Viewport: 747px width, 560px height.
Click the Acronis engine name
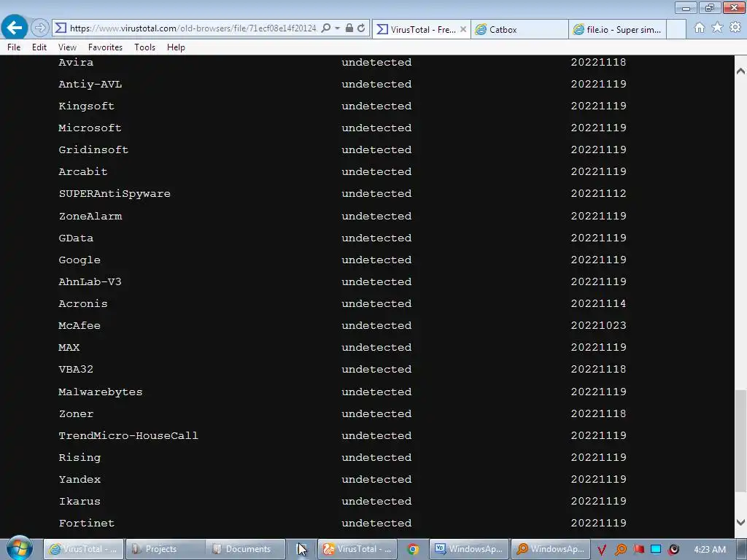[83, 304]
